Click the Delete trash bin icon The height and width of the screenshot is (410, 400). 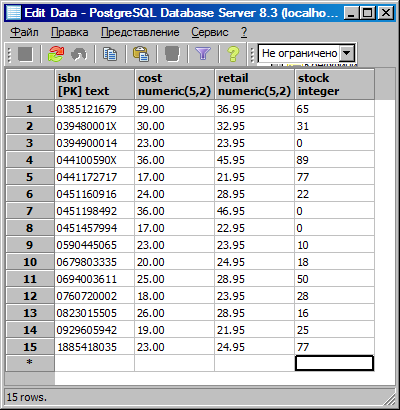coord(172,54)
